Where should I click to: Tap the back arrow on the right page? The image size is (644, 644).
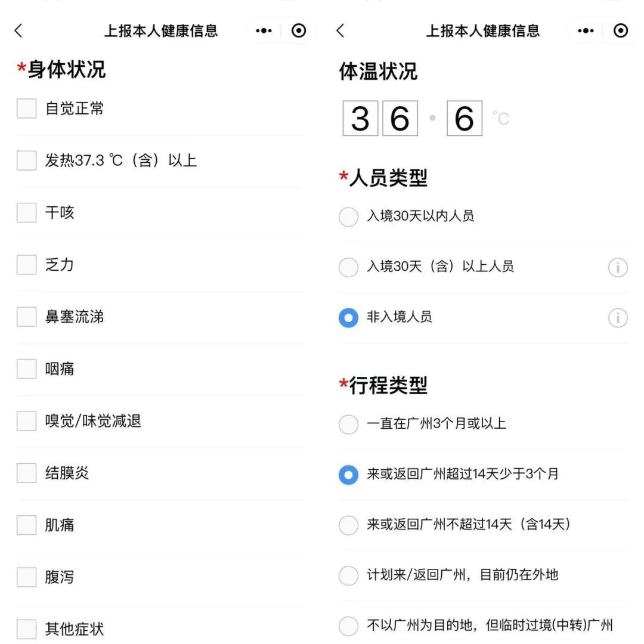tap(340, 30)
